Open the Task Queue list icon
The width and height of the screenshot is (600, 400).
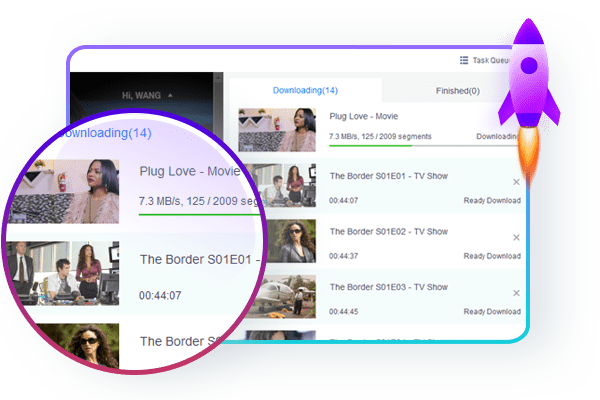tap(464, 60)
